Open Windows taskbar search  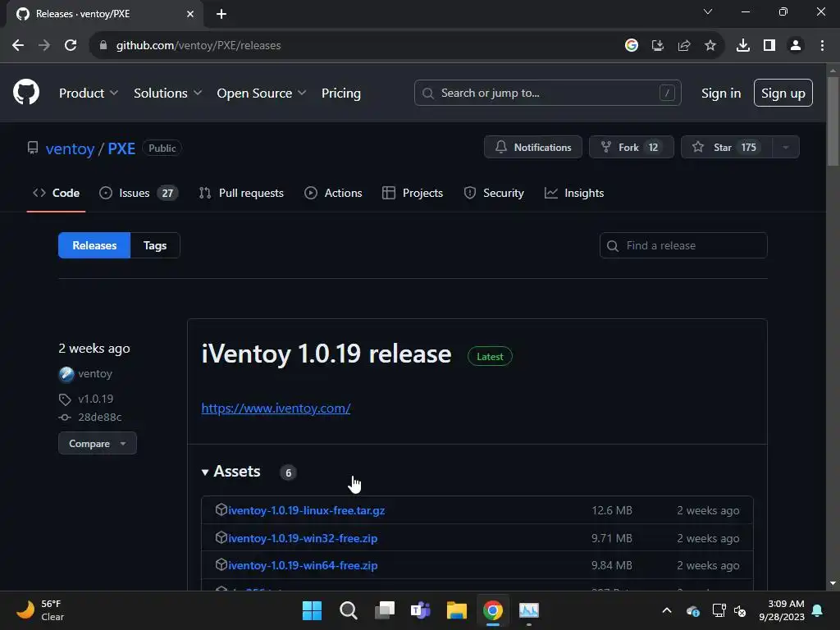coord(348,610)
